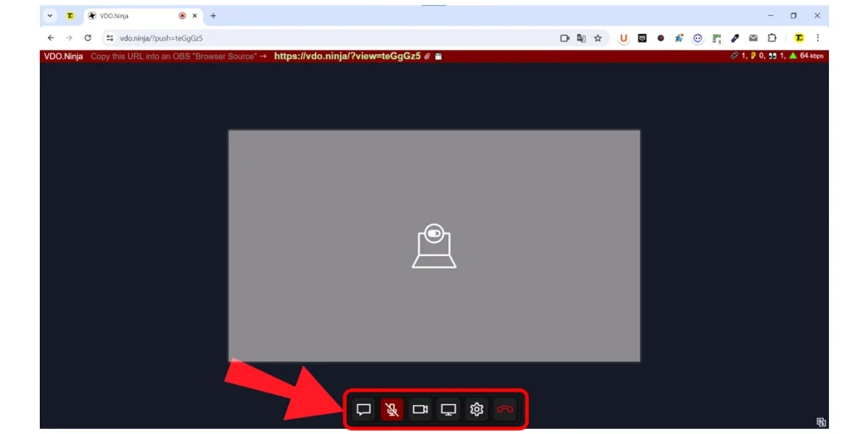Open the yellow TC profile avatar

798,38
